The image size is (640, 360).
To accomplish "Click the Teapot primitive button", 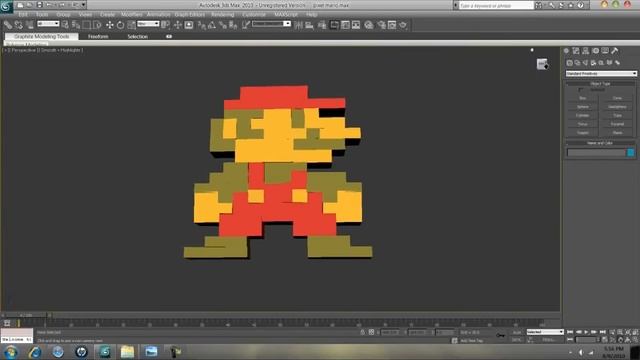I will [583, 132].
